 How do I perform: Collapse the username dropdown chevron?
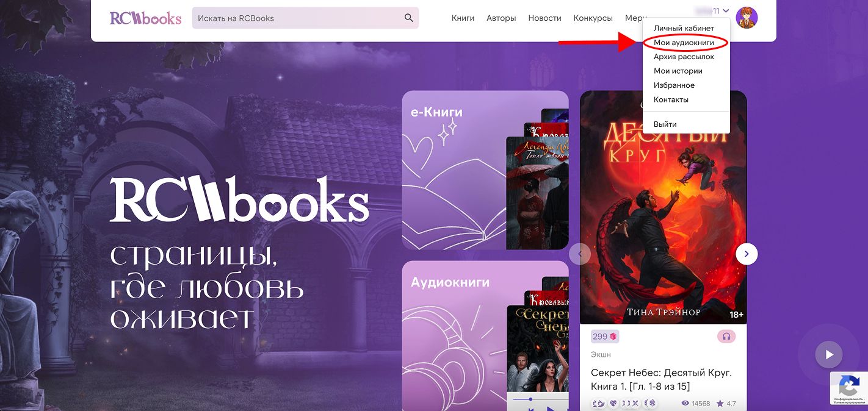[x=726, y=11]
